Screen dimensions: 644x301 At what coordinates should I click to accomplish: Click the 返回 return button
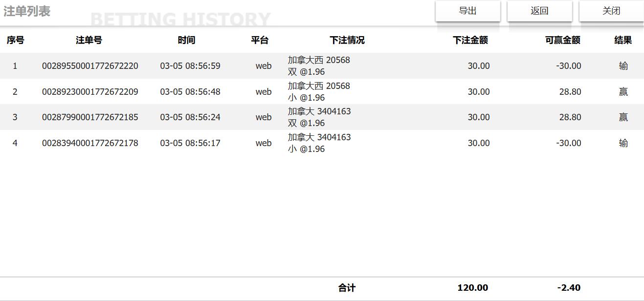[539, 10]
